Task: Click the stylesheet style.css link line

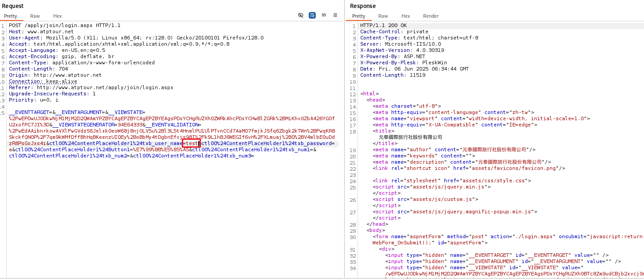Action: click(452, 181)
